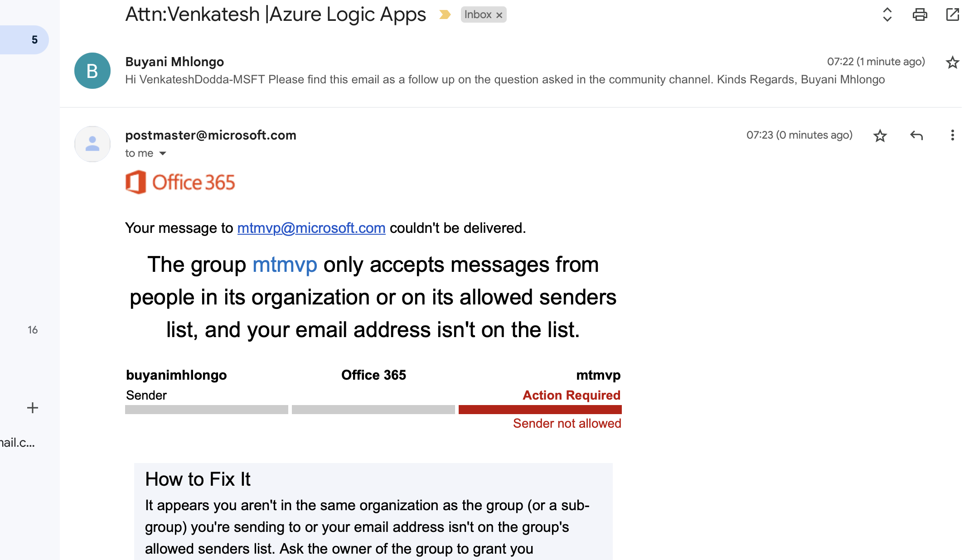Toggle the importance marker beside the subject
This screenshot has height=560, width=969.
click(445, 15)
